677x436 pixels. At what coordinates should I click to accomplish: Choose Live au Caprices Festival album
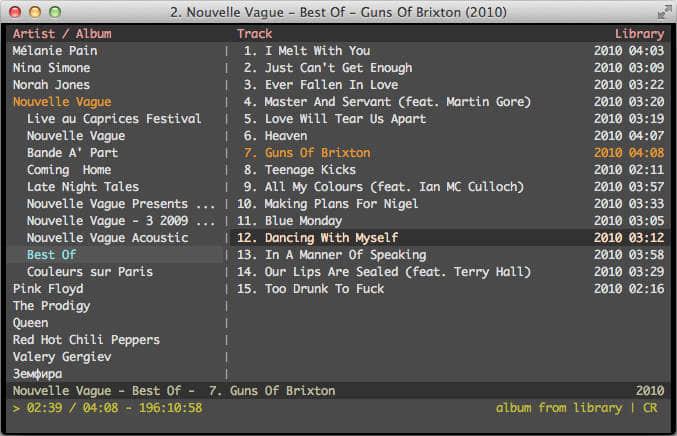point(114,119)
